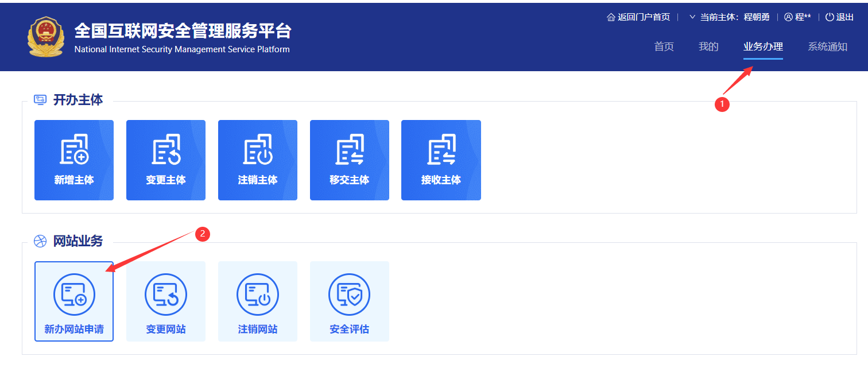The width and height of the screenshot is (868, 368).
Task: Open the 系统通知 menu item
Action: [x=827, y=47]
